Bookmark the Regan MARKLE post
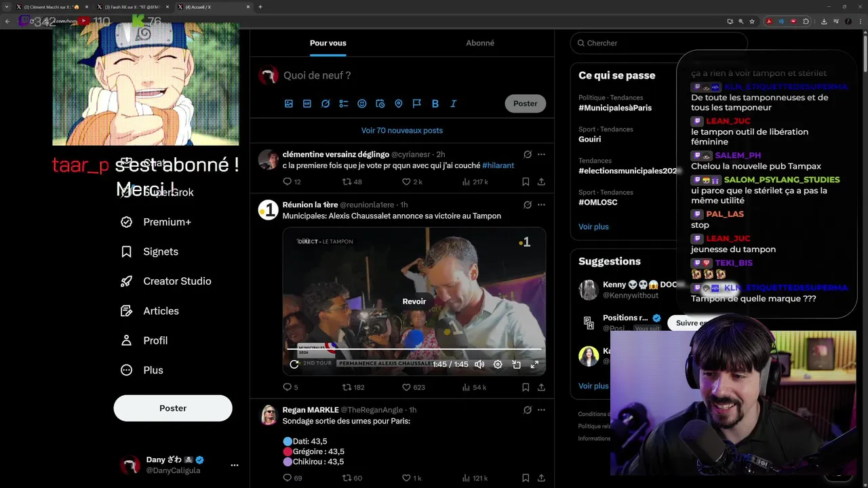This screenshot has width=868, height=488. [x=526, y=478]
